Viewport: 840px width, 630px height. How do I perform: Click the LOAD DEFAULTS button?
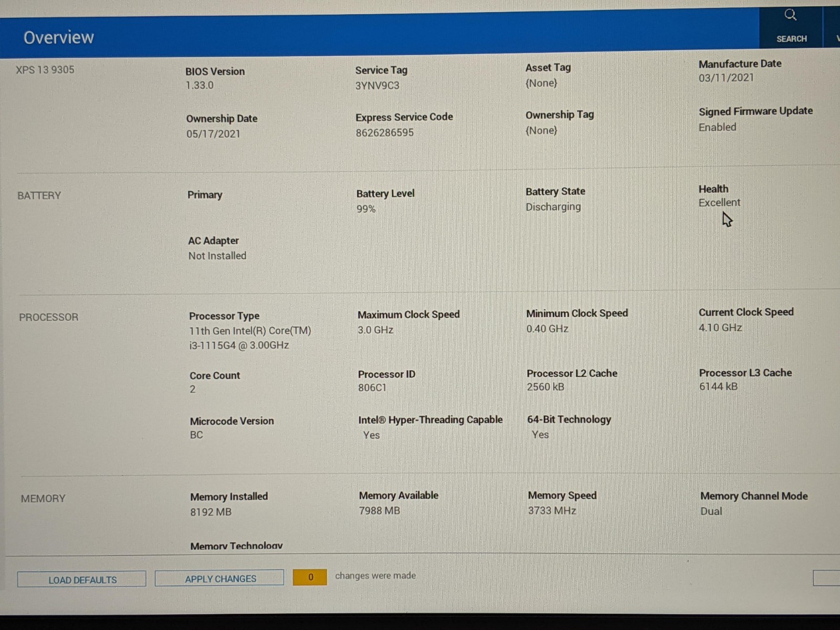[82, 579]
